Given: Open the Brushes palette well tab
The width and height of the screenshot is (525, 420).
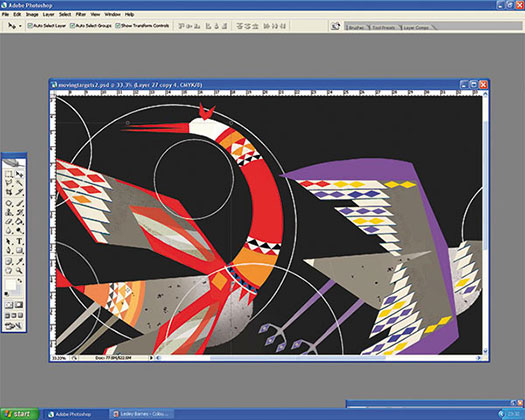Looking at the screenshot, I should tap(356, 27).
